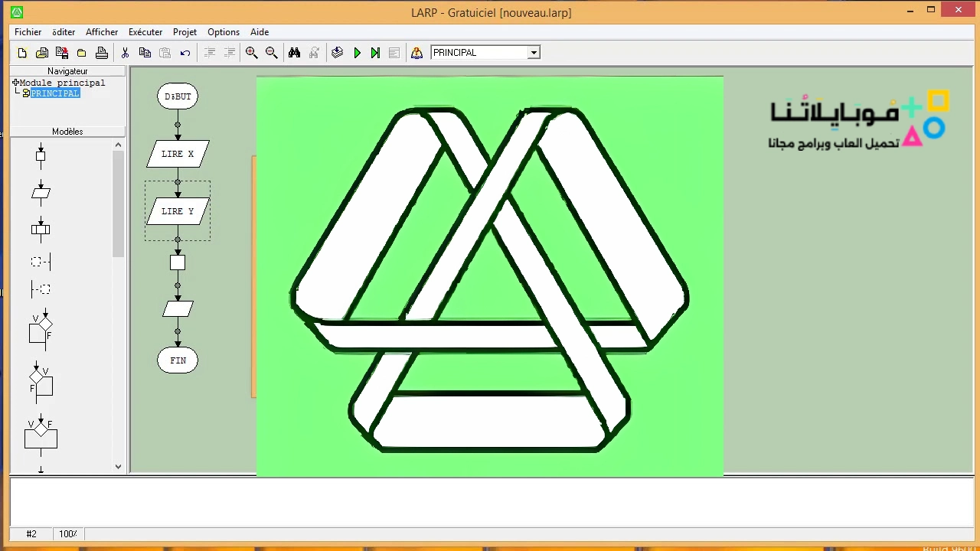Screen dimensions: 980x551
Task: Click the Modèles panel scrollbar thumb
Action: point(118,204)
